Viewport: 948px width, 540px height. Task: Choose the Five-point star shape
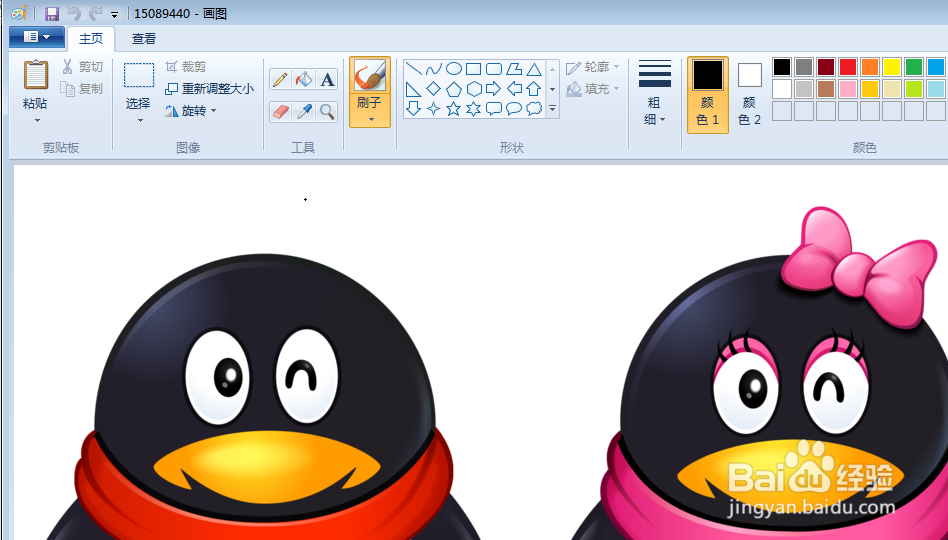pos(453,109)
